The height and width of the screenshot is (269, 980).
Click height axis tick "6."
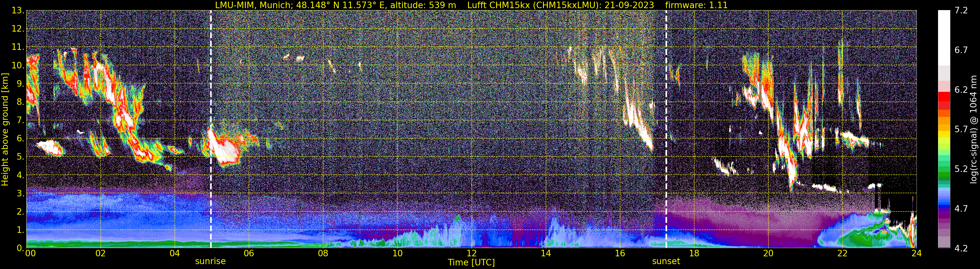click(x=20, y=139)
